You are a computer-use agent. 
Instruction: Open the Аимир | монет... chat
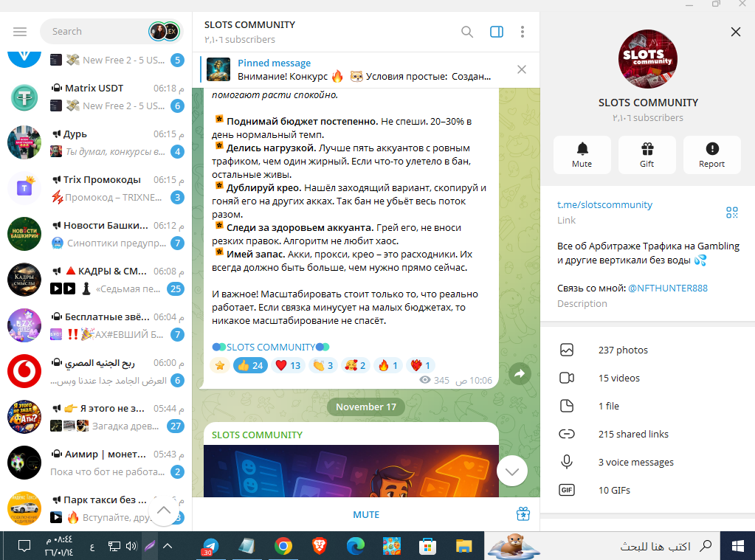coord(96,463)
